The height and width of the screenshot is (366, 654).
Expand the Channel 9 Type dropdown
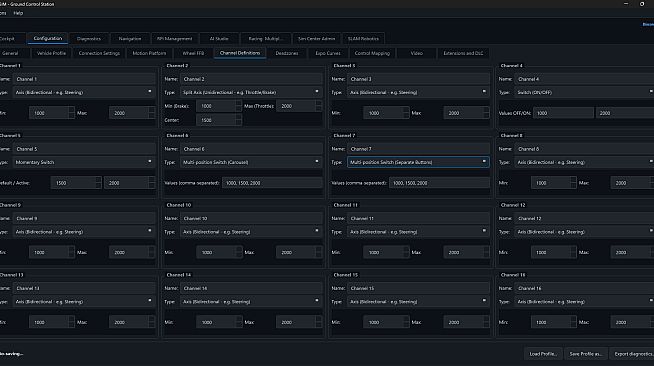[84, 232]
